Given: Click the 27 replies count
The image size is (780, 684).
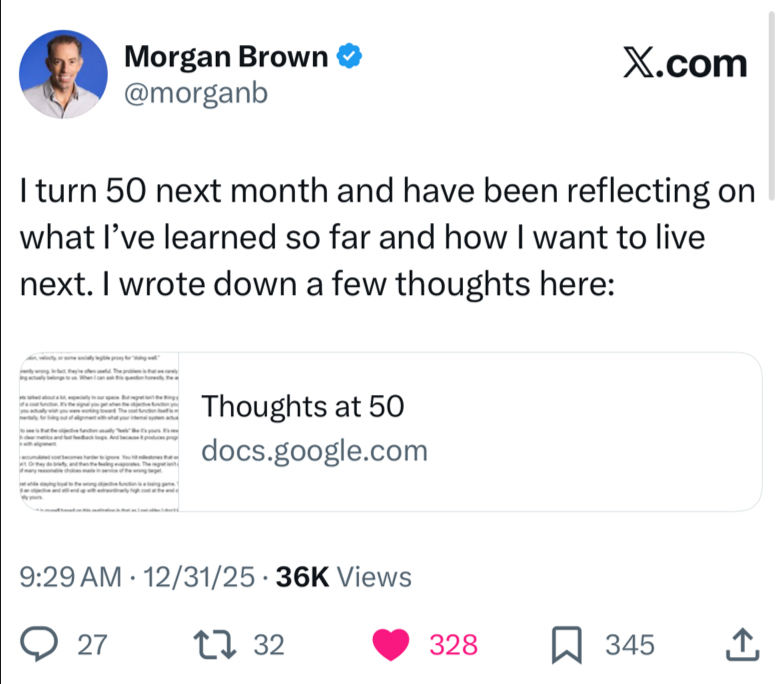Looking at the screenshot, I should (x=92, y=645).
